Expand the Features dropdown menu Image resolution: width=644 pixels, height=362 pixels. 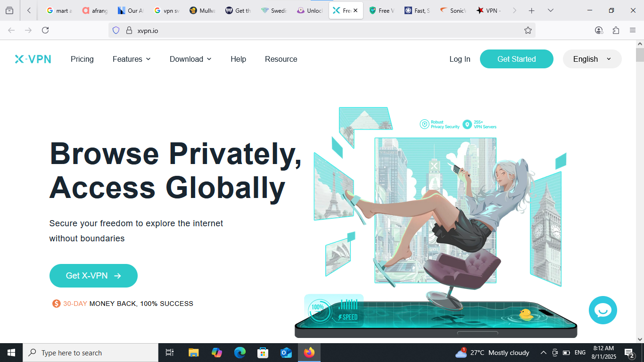pyautogui.click(x=132, y=59)
